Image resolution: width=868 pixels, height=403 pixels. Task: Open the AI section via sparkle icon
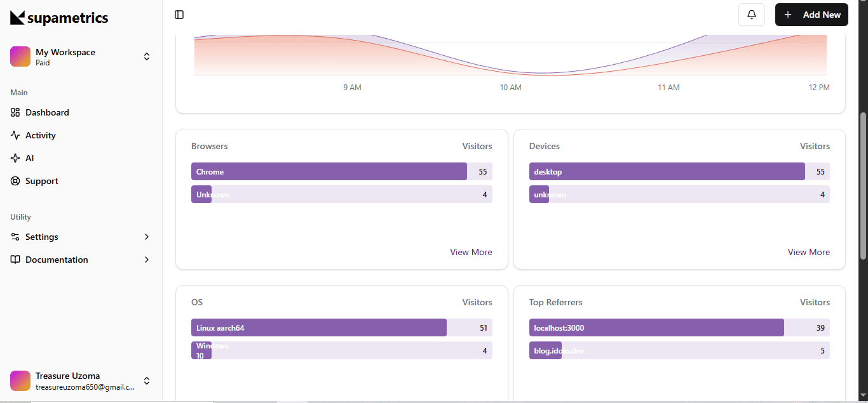coord(15,158)
